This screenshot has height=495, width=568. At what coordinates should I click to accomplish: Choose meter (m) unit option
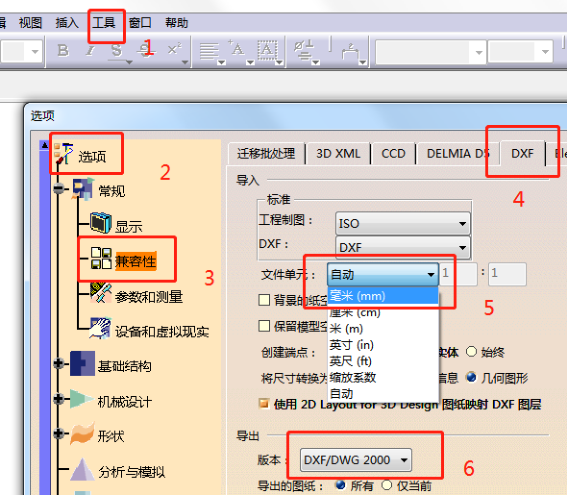[383, 328]
